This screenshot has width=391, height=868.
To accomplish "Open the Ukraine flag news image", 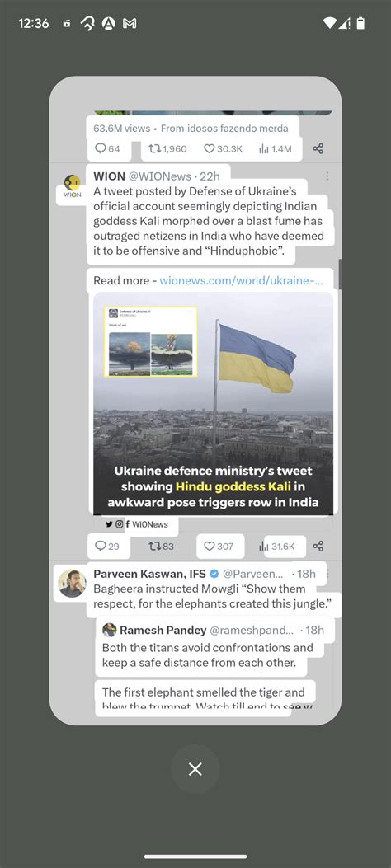I will 213,404.
